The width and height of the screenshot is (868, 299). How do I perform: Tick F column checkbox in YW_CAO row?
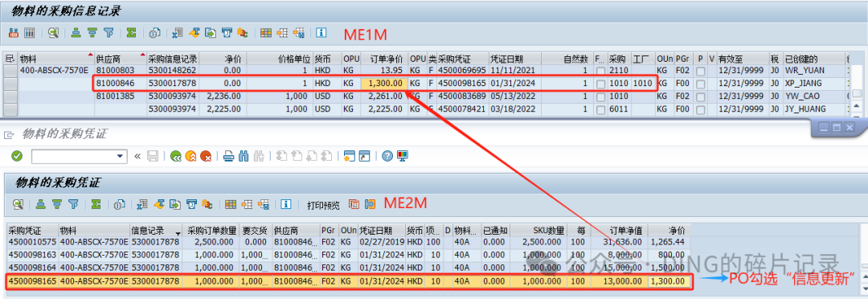click(600, 96)
